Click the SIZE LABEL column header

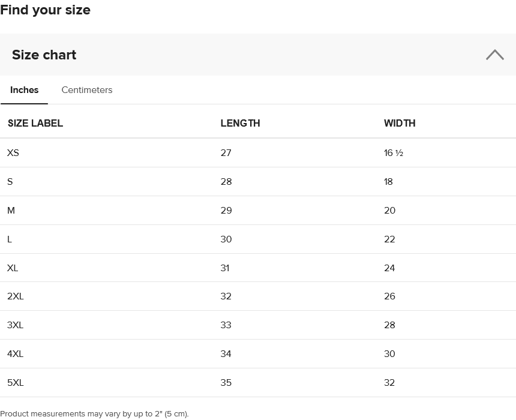(x=35, y=123)
